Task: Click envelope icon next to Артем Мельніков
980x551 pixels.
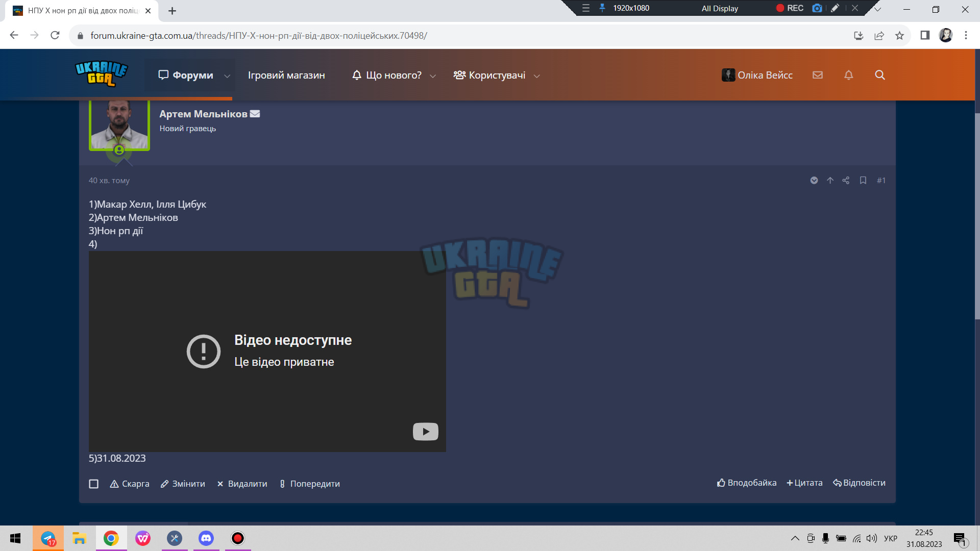Action: tap(255, 114)
